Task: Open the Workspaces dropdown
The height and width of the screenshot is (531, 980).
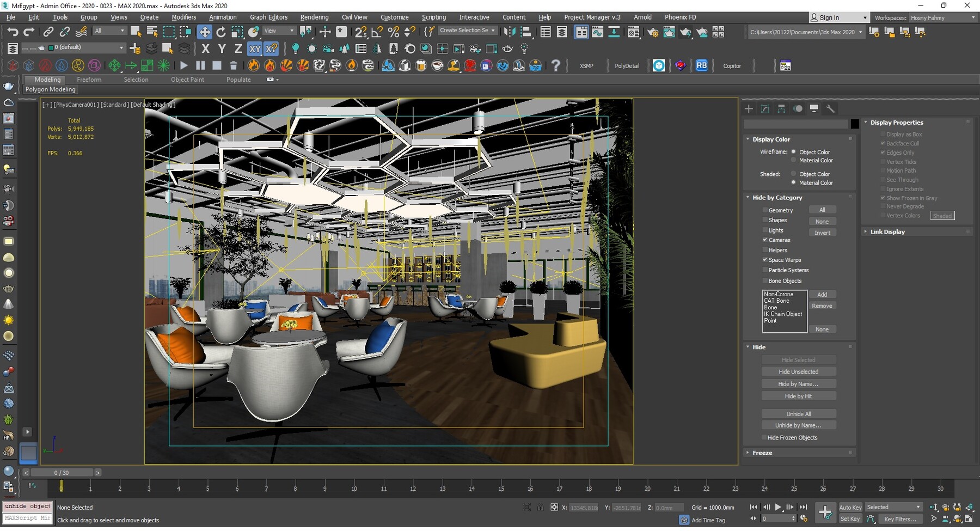Action: click(x=944, y=17)
